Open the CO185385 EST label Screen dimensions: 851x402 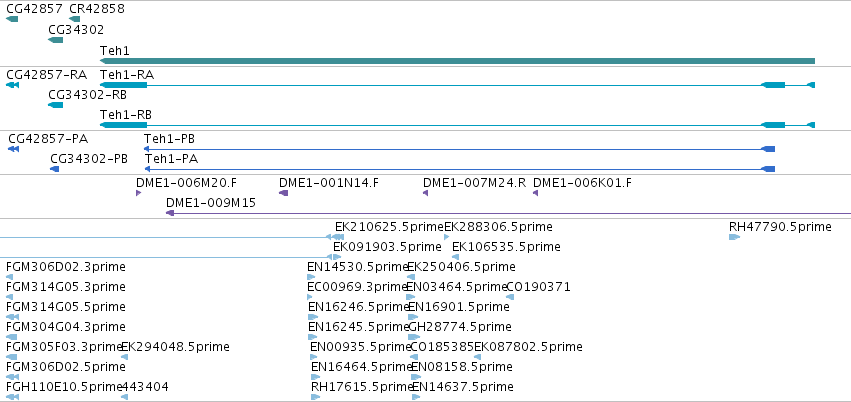(442, 347)
